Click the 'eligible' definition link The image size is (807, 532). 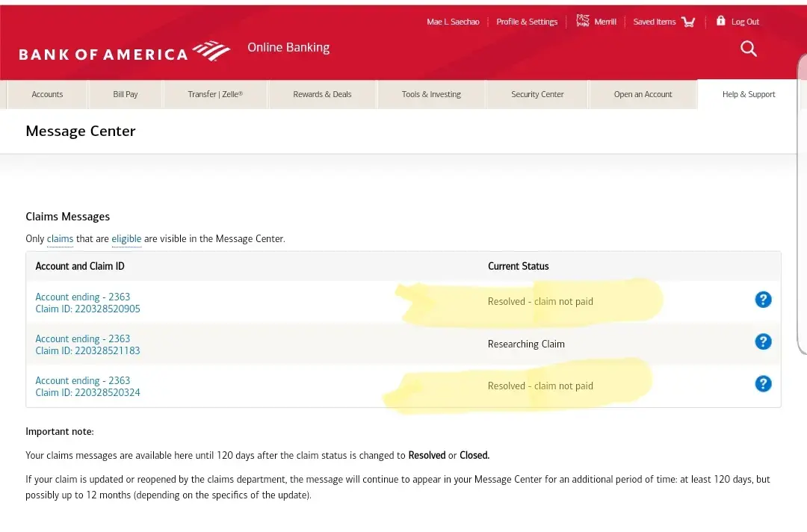(x=126, y=239)
